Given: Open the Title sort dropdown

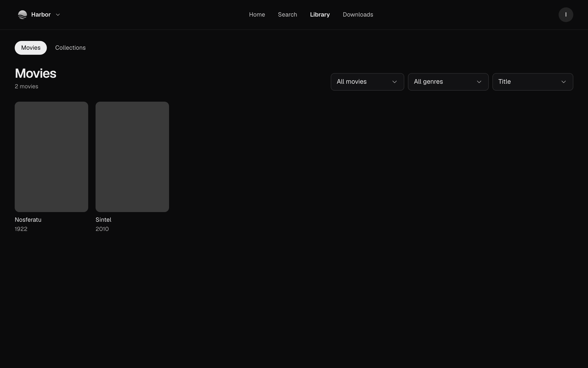Looking at the screenshot, I should 533,82.
